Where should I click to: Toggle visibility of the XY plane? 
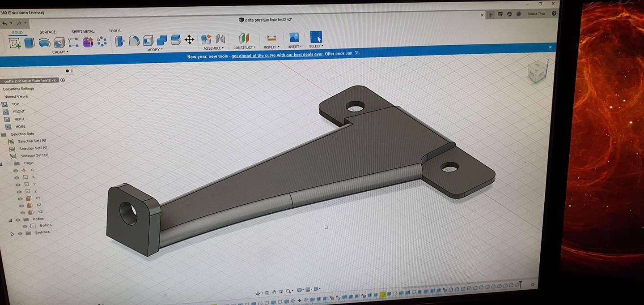[x=20, y=198]
